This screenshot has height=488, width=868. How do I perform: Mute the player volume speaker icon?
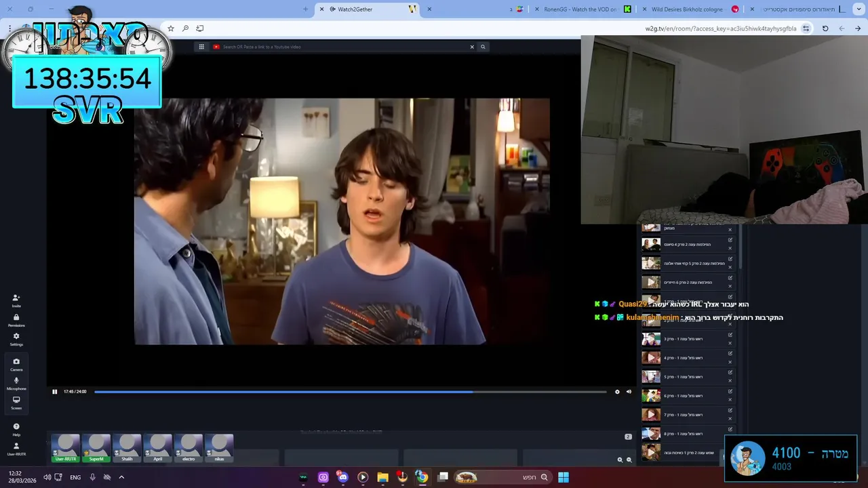[629, 392]
